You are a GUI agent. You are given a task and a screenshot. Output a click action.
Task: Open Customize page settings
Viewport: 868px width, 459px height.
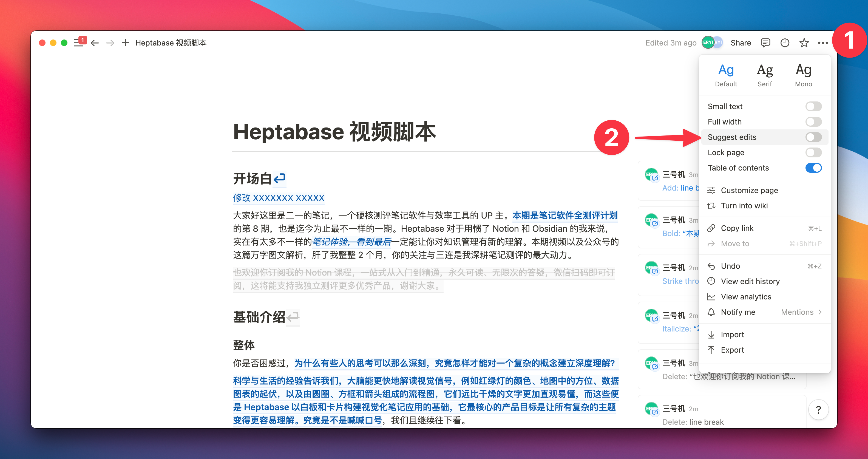[749, 190]
